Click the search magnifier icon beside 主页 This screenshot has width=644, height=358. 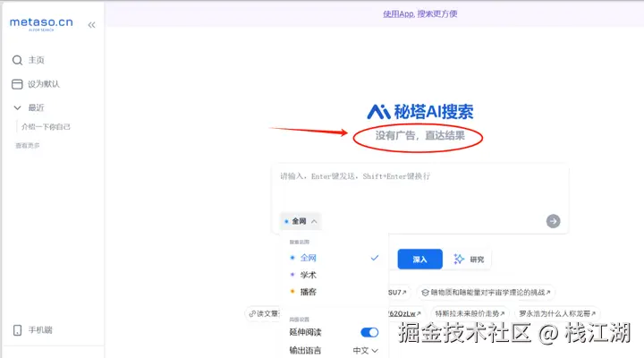[x=17, y=61]
